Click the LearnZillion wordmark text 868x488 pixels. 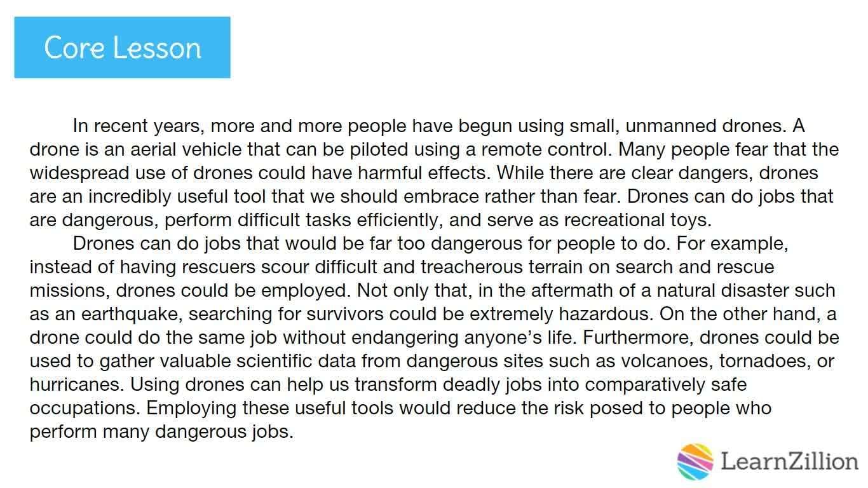tap(790, 461)
